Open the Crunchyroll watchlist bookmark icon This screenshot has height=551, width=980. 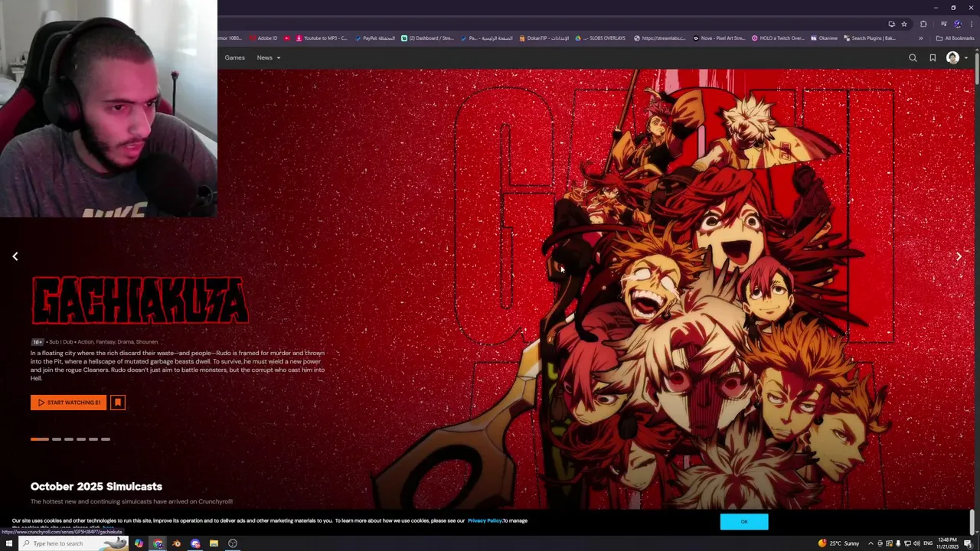coord(933,58)
